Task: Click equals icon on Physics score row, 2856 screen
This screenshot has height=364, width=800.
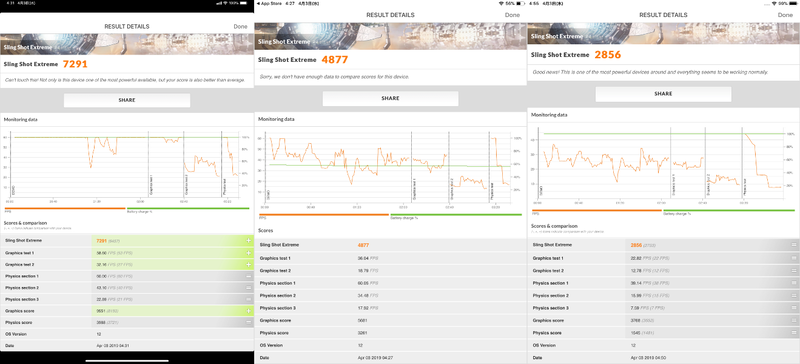Action: [794, 332]
